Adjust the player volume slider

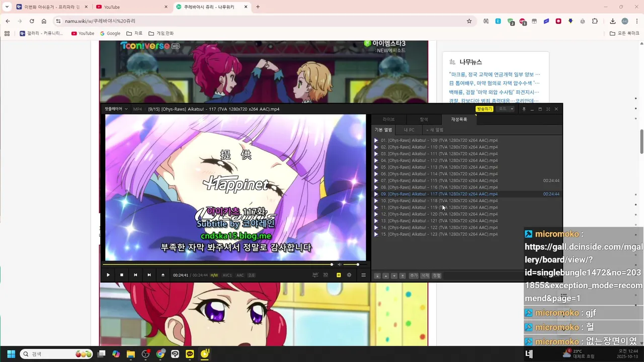tap(356, 264)
